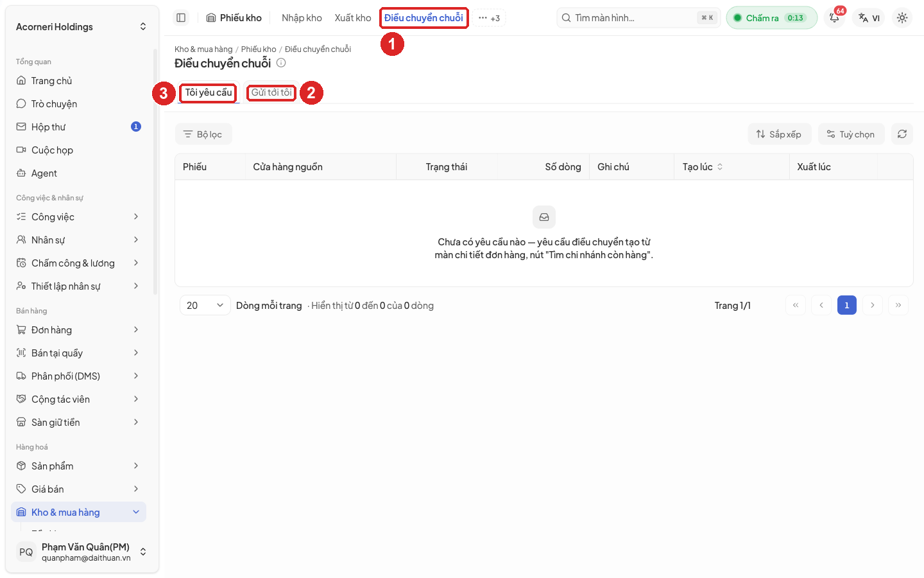Open Tuỳ chọn options

(851, 134)
